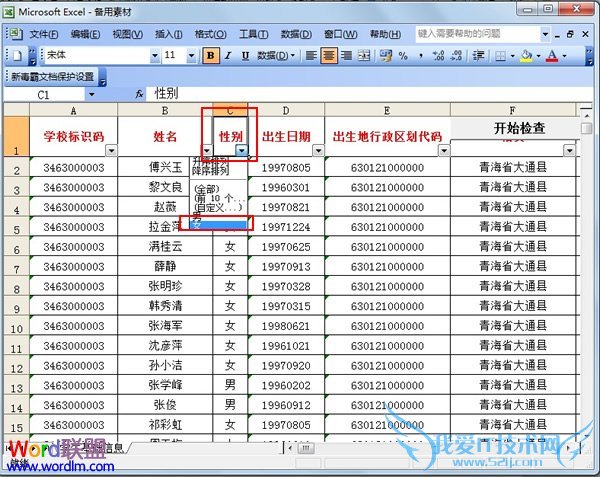This screenshot has width=600, height=477.
Task: Open the 格式(O) menu
Action: tap(210, 34)
